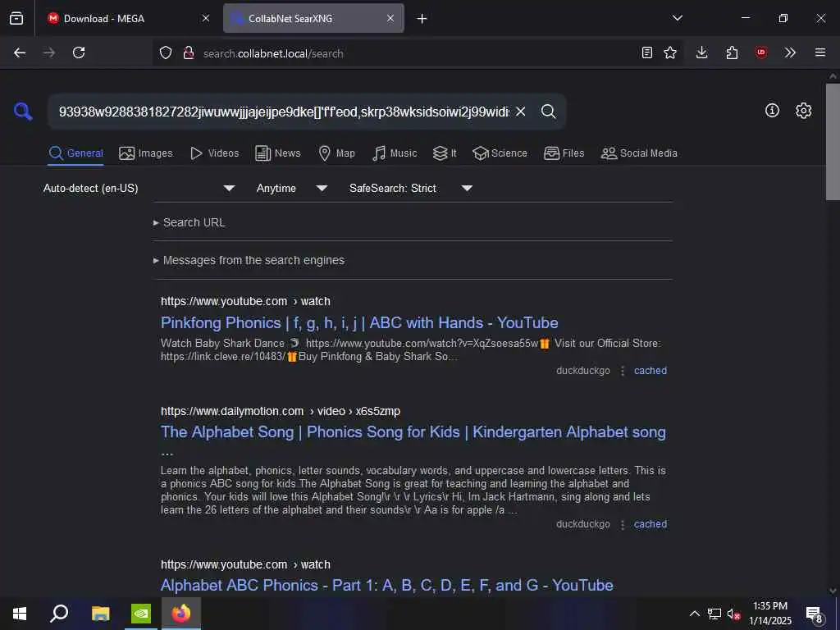Open Windows taskbar search

pos(59,614)
